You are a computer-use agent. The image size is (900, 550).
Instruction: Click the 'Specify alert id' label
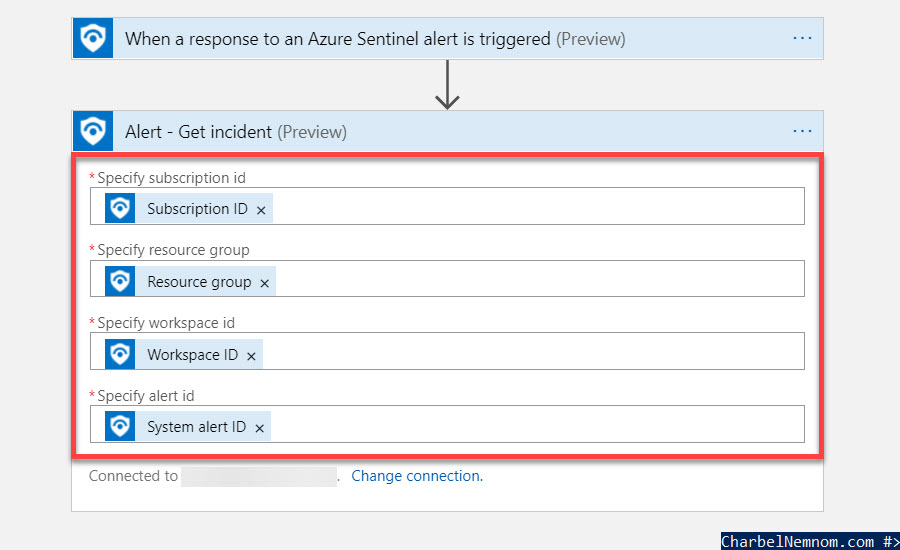click(146, 396)
